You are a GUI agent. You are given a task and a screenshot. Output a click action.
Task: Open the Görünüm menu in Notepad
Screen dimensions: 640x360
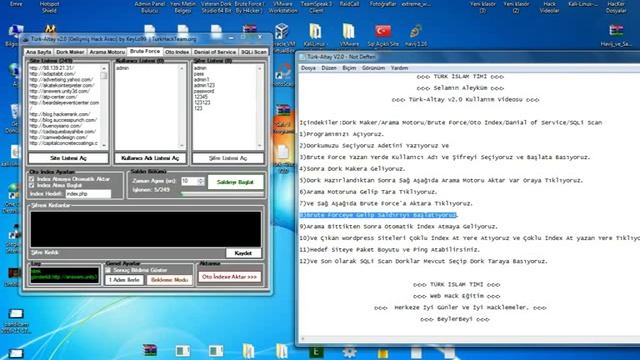point(373,68)
